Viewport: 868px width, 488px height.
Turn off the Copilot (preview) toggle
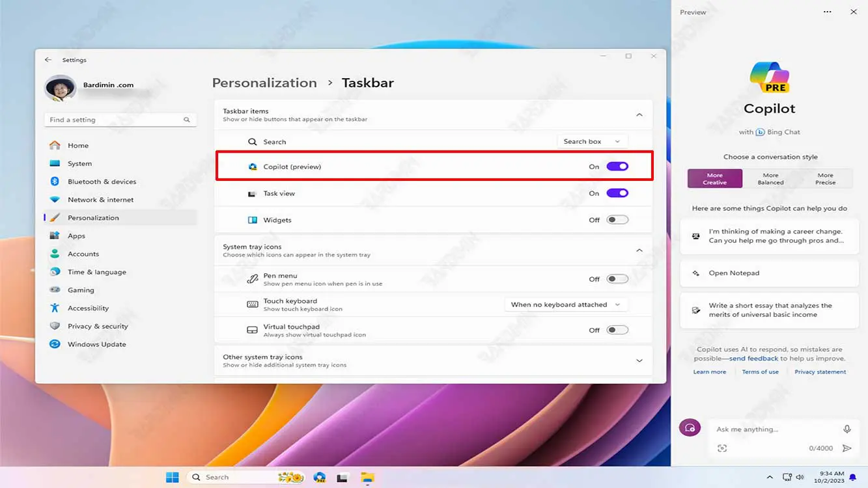pyautogui.click(x=617, y=167)
